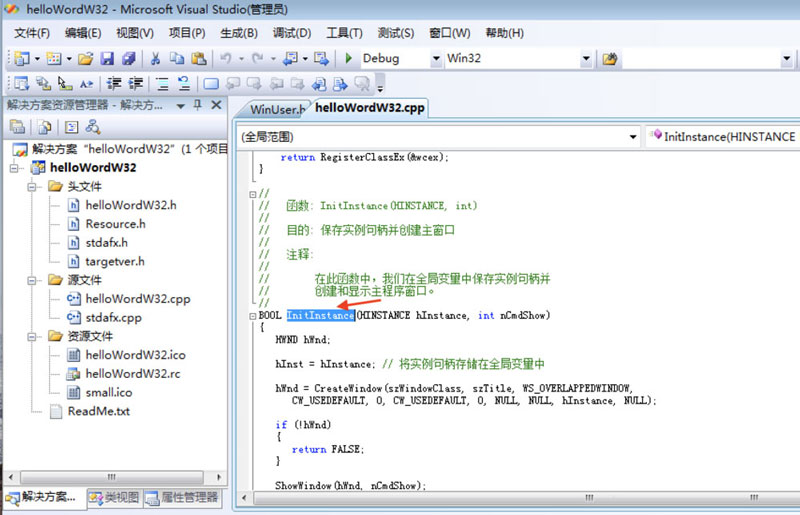This screenshot has height=515, width=800.
Task: Start debugging with green play icon
Action: pyautogui.click(x=348, y=58)
